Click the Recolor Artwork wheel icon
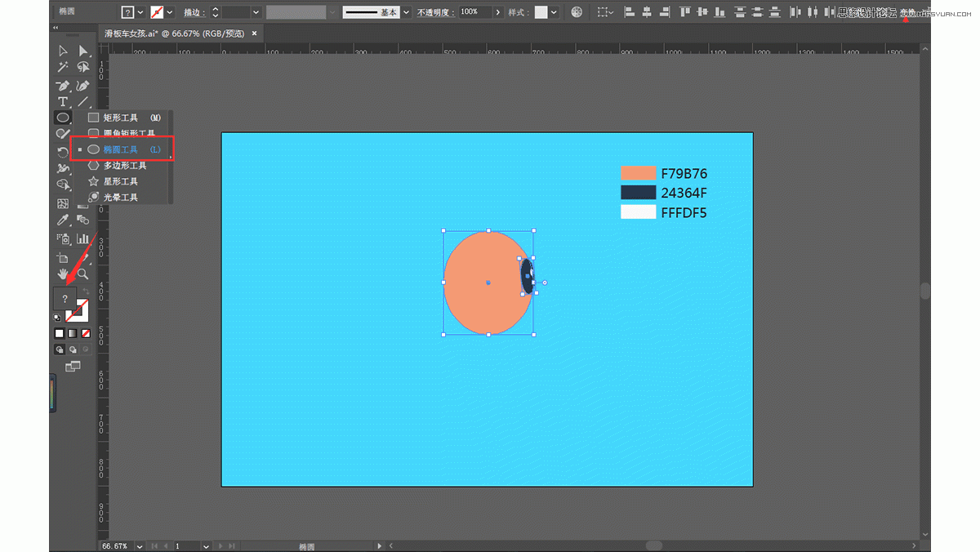 577,12
